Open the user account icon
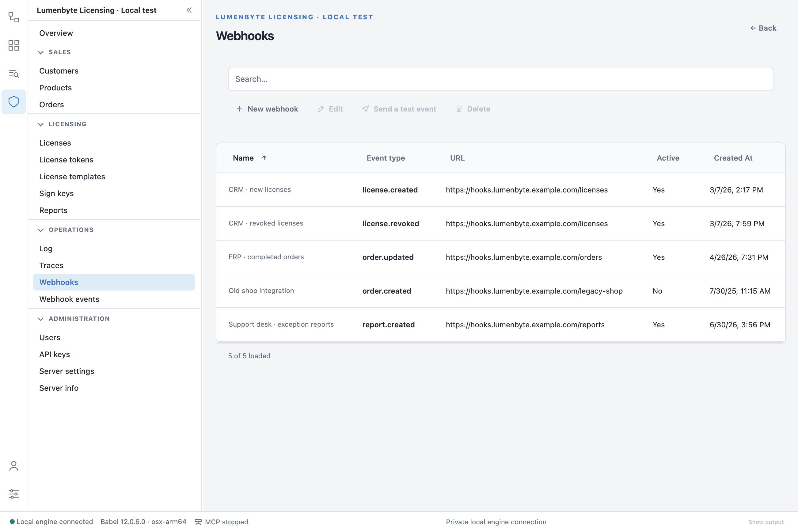Screen dimensions: 798x532 pyautogui.click(x=13, y=466)
